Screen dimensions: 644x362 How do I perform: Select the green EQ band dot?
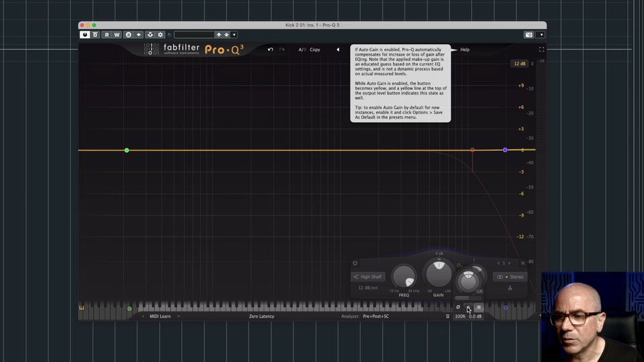coord(127,150)
